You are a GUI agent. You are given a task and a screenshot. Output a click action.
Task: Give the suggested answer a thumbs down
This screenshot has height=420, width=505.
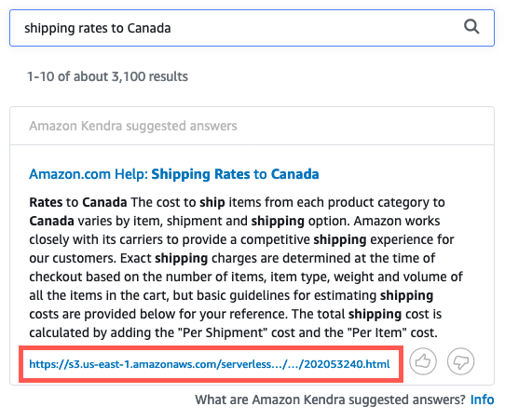460,361
